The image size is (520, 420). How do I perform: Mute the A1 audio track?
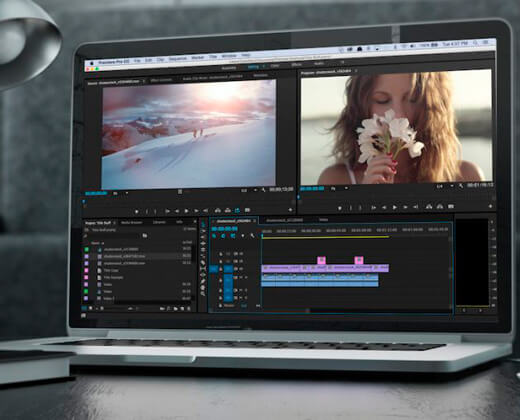pos(240,277)
